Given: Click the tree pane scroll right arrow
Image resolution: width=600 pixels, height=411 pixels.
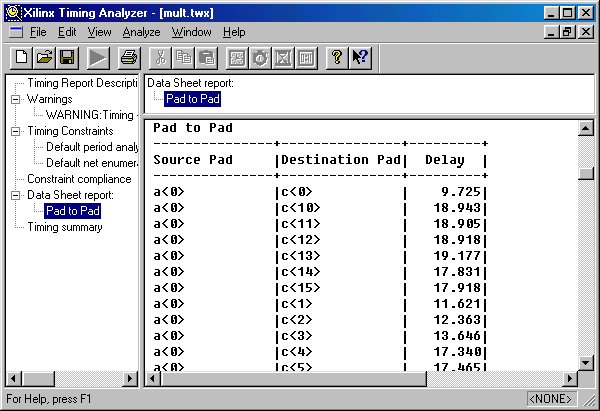Looking at the screenshot, I should coord(130,379).
